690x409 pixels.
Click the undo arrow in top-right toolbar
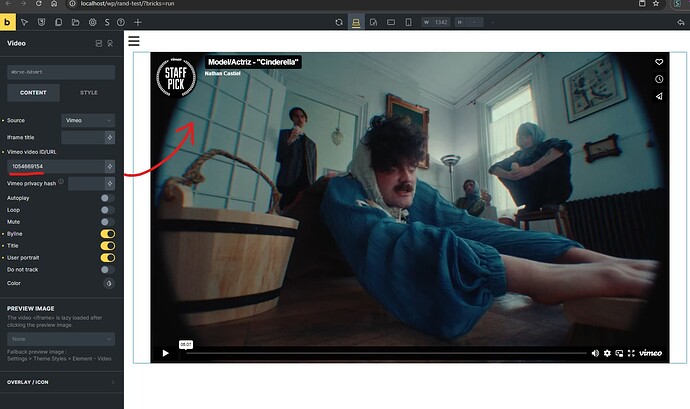pyautogui.click(x=681, y=22)
